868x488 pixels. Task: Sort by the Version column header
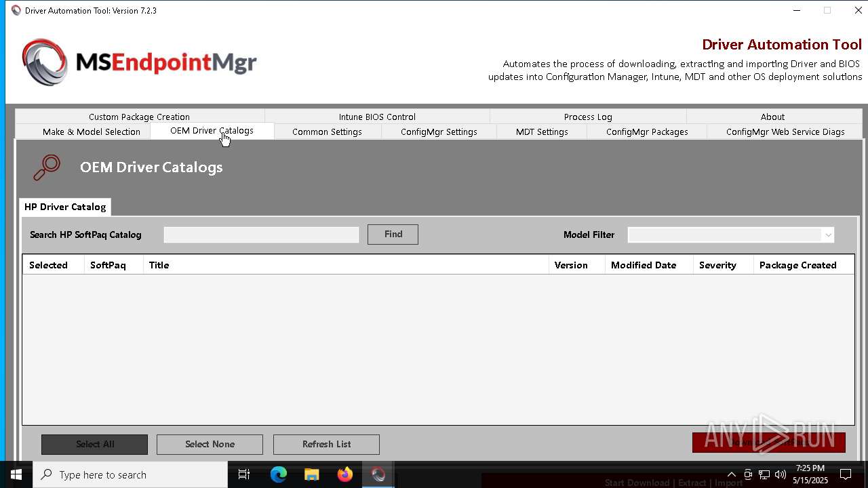tap(577, 265)
